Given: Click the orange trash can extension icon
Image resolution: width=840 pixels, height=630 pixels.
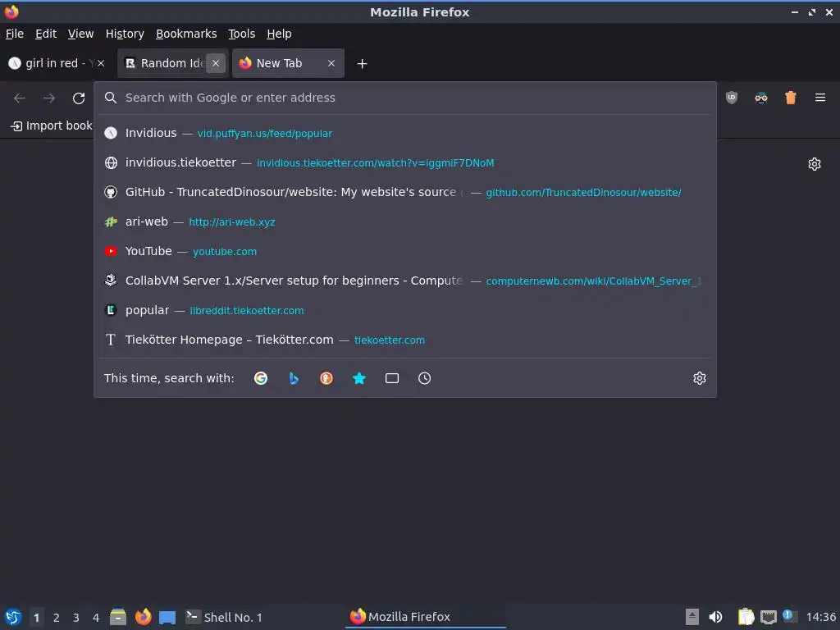Looking at the screenshot, I should tap(791, 98).
